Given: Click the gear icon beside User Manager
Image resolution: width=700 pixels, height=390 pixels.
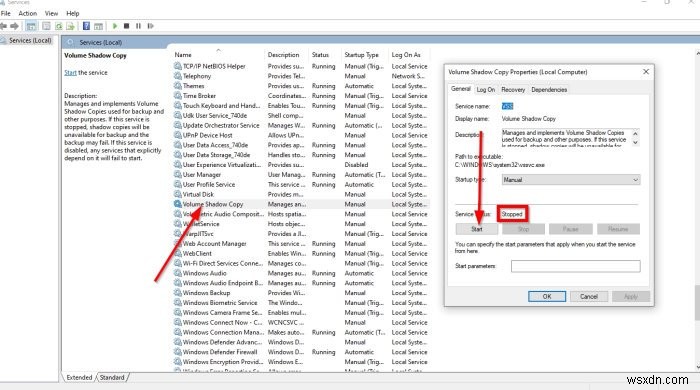Looking at the screenshot, I should coord(178,174).
